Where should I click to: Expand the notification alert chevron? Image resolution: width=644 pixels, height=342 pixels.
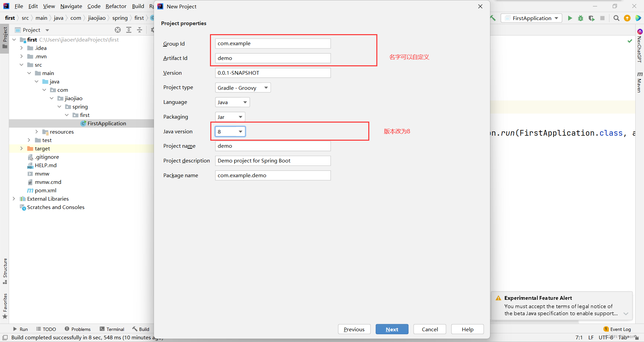(626, 314)
